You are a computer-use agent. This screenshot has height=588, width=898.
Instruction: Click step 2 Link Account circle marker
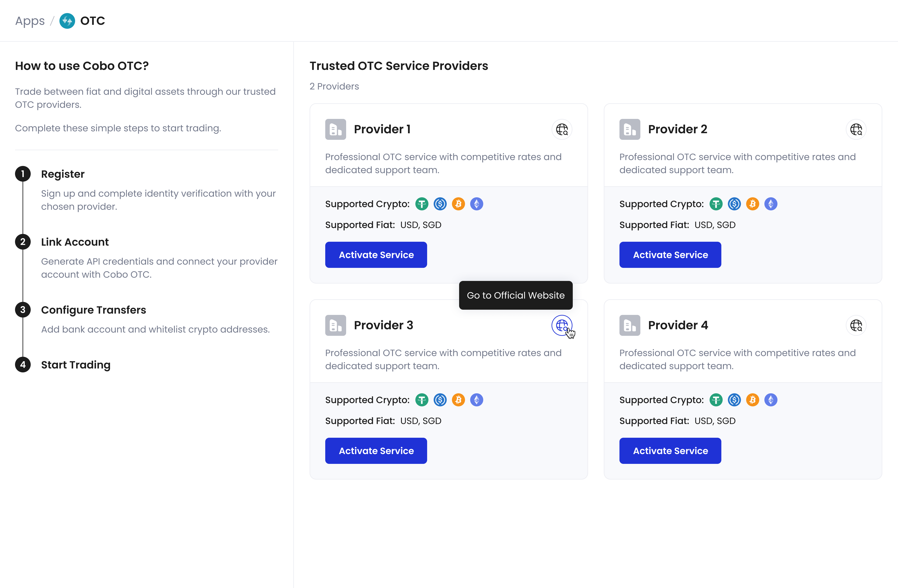23,242
